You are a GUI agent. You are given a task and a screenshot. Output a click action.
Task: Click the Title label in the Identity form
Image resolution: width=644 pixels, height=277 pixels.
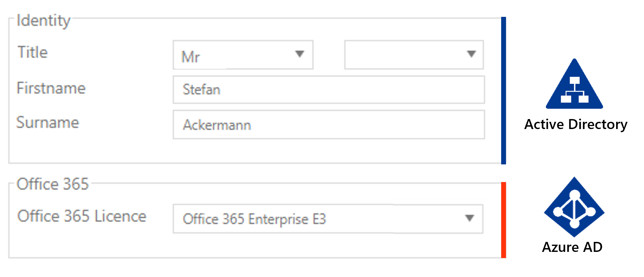[x=32, y=52]
